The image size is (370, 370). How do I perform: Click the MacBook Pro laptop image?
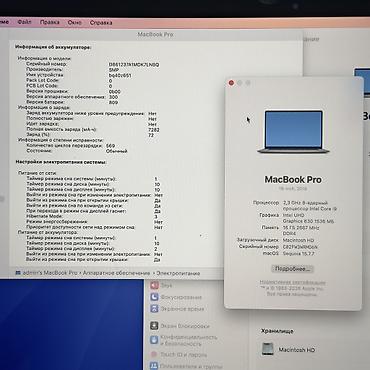pos(294,132)
